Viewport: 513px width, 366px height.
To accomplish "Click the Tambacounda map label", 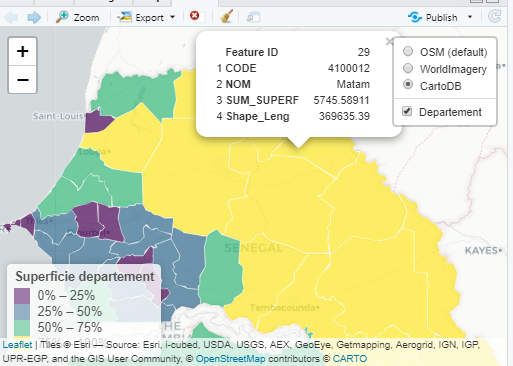I will pyautogui.click(x=284, y=307).
